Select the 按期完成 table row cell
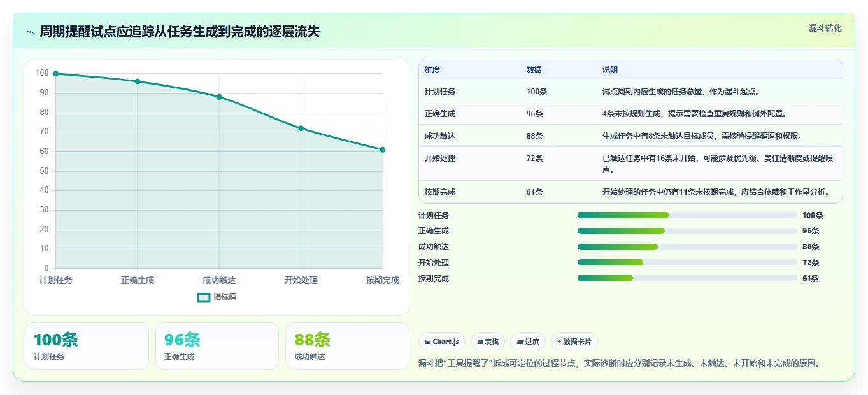The width and height of the screenshot is (868, 395). point(440,192)
